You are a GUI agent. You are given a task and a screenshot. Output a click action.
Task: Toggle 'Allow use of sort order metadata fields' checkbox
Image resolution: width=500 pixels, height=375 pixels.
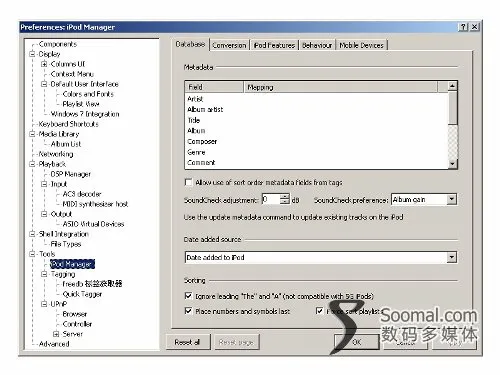click(189, 182)
